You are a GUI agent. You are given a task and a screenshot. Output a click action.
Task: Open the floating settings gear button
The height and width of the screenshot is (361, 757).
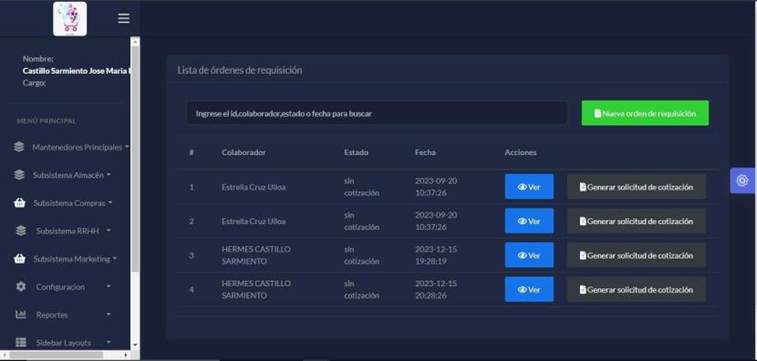tap(743, 180)
